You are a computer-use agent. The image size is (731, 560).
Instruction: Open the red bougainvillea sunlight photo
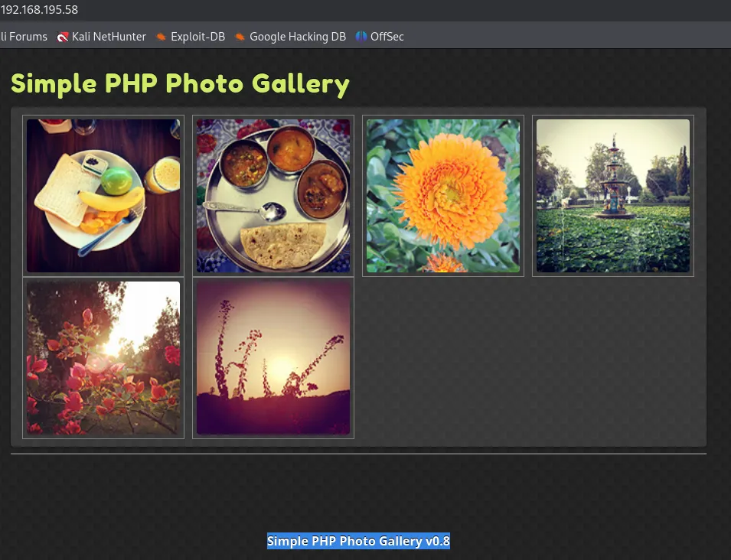(x=103, y=358)
